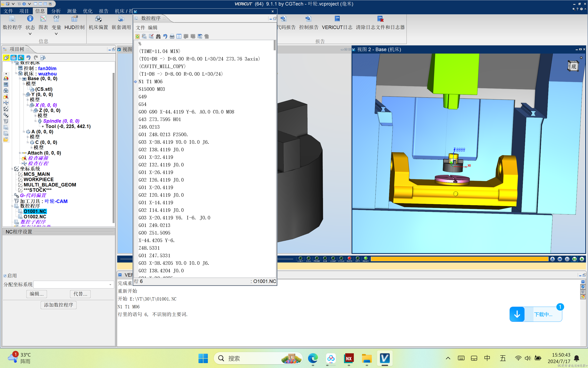This screenshot has width=588, height=368.
Task: Open the 文件 menu in NC editor
Action: pos(140,28)
